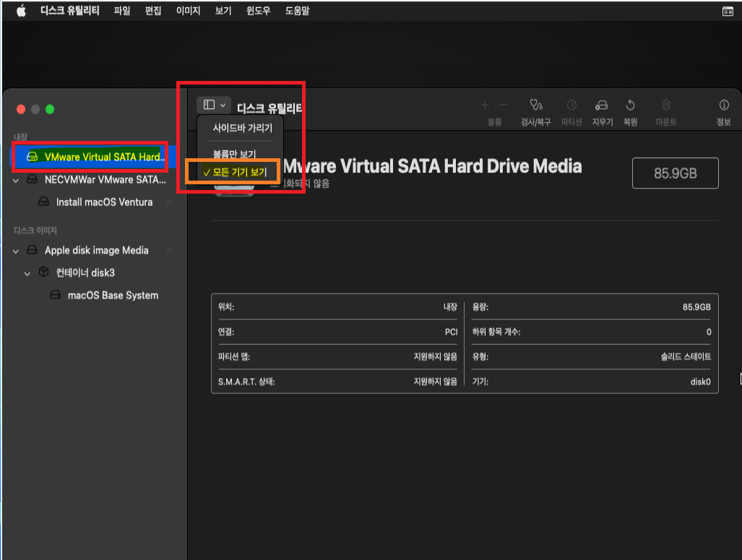The width and height of the screenshot is (742, 560).
Task: Click the 마운트 mount icon
Action: pyautogui.click(x=666, y=105)
